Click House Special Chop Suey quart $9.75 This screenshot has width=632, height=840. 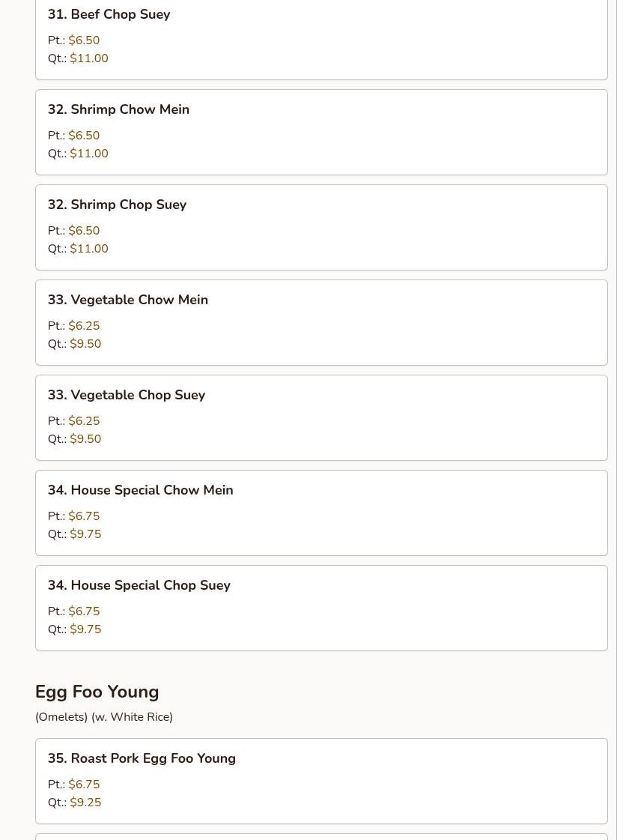point(85,629)
